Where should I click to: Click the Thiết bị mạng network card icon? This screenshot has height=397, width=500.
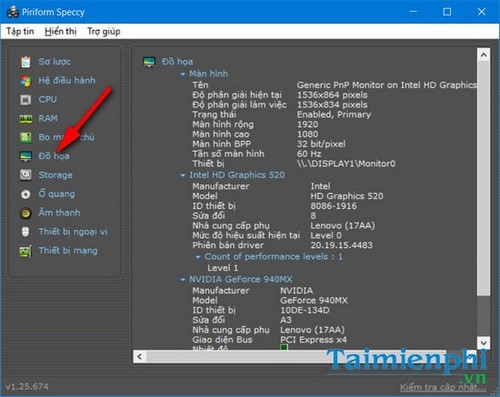coord(26,251)
